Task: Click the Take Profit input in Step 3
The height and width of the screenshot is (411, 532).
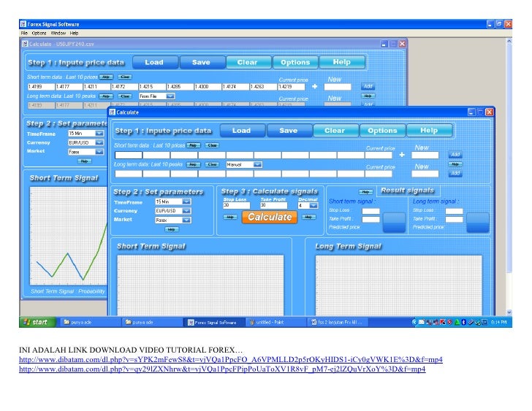Action: click(273, 206)
